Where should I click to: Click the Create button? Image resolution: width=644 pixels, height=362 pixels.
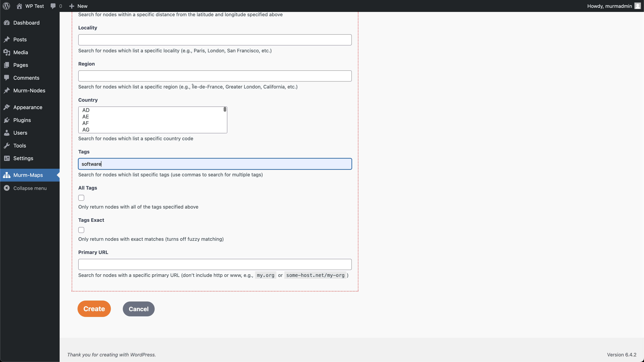[x=94, y=309]
